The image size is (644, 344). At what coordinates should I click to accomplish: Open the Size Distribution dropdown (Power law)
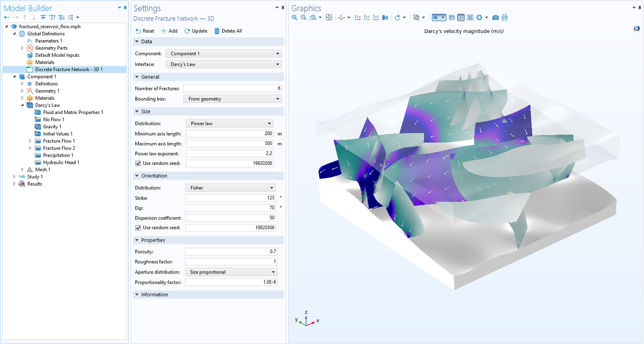(229, 124)
